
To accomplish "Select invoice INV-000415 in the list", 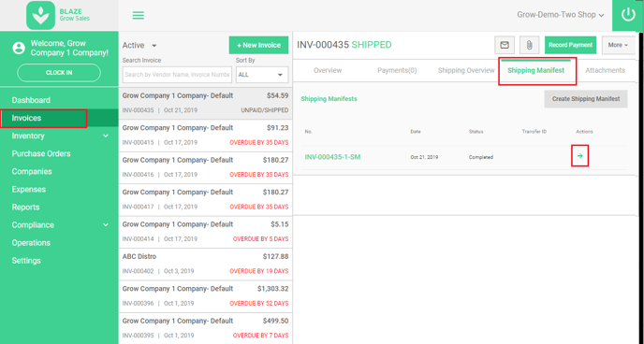I will point(205,136).
